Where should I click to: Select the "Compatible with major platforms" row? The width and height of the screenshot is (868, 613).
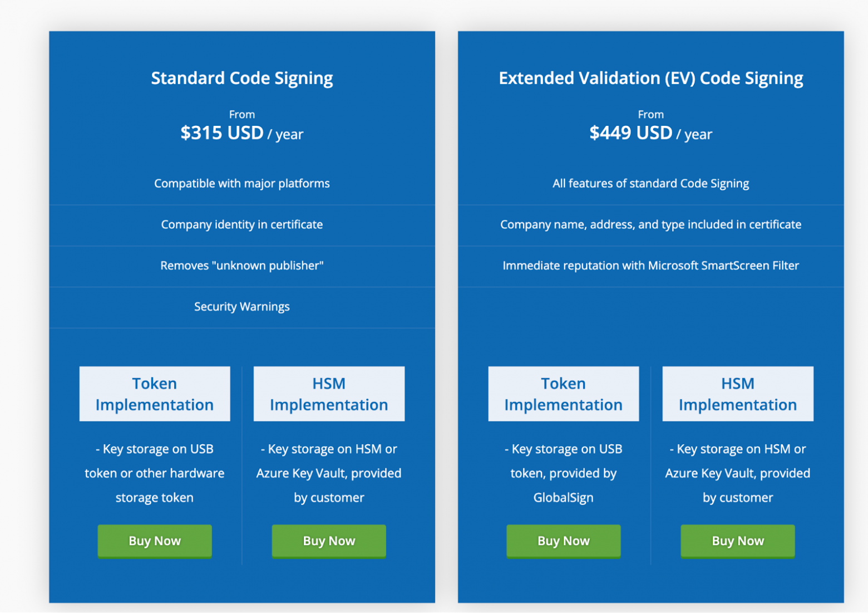[x=242, y=183]
